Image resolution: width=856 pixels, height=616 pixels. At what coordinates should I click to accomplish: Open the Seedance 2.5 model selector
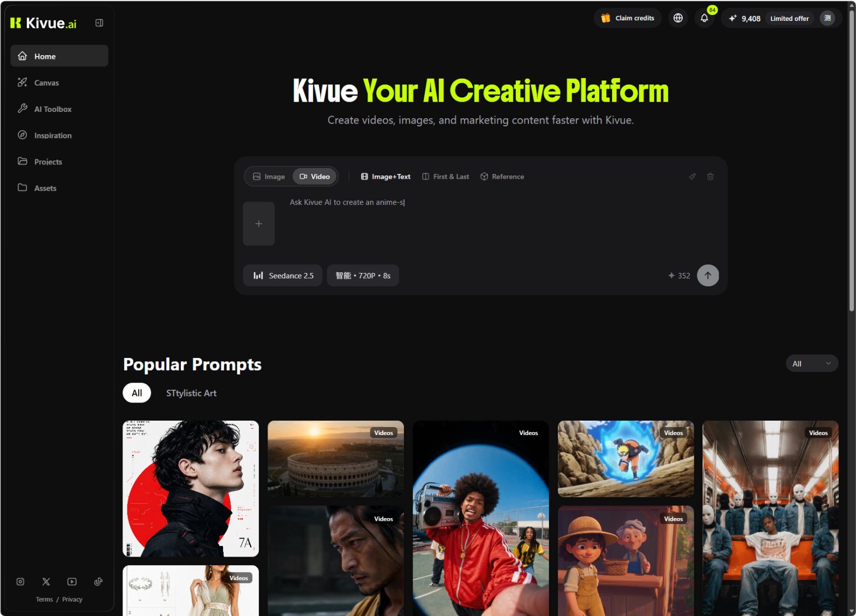(x=282, y=276)
